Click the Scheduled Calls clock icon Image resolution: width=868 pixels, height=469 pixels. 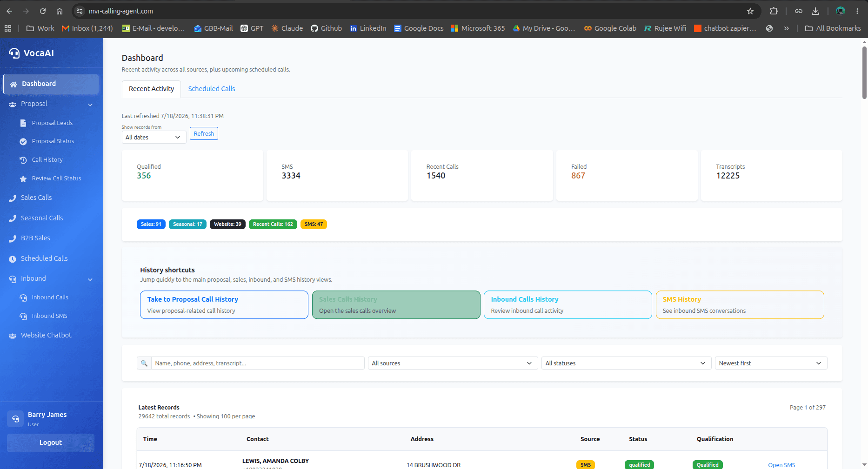[x=13, y=259]
